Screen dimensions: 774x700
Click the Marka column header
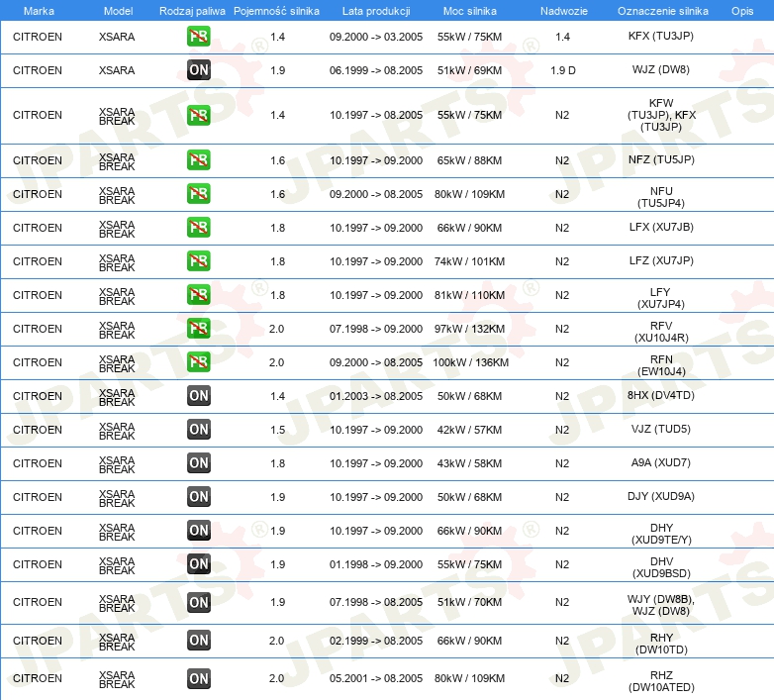[39, 11]
